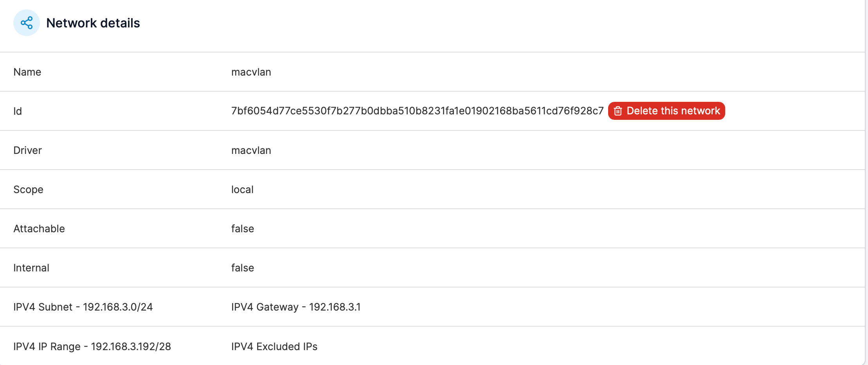Image resolution: width=868 pixels, height=365 pixels.
Task: Click the Id row label
Action: tap(18, 111)
